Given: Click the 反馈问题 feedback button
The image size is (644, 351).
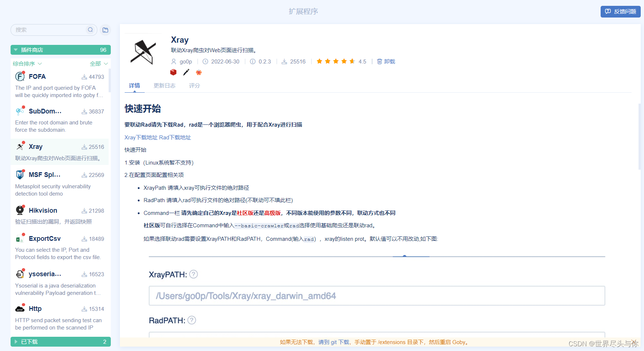Looking at the screenshot, I should [620, 11].
